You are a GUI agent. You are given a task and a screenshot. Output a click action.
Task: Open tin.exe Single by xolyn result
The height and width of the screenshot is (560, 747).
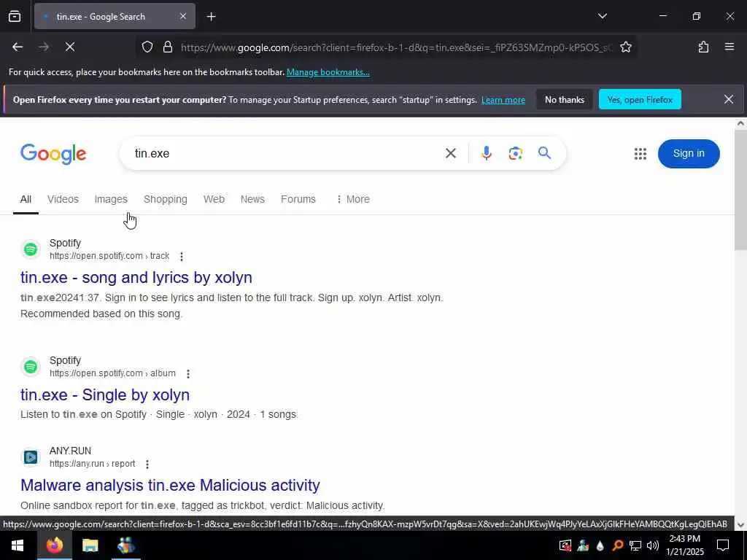105,394
